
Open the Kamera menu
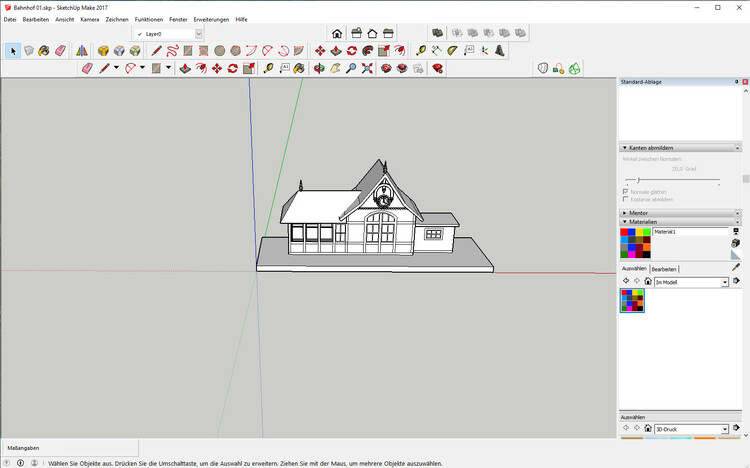pyautogui.click(x=89, y=20)
